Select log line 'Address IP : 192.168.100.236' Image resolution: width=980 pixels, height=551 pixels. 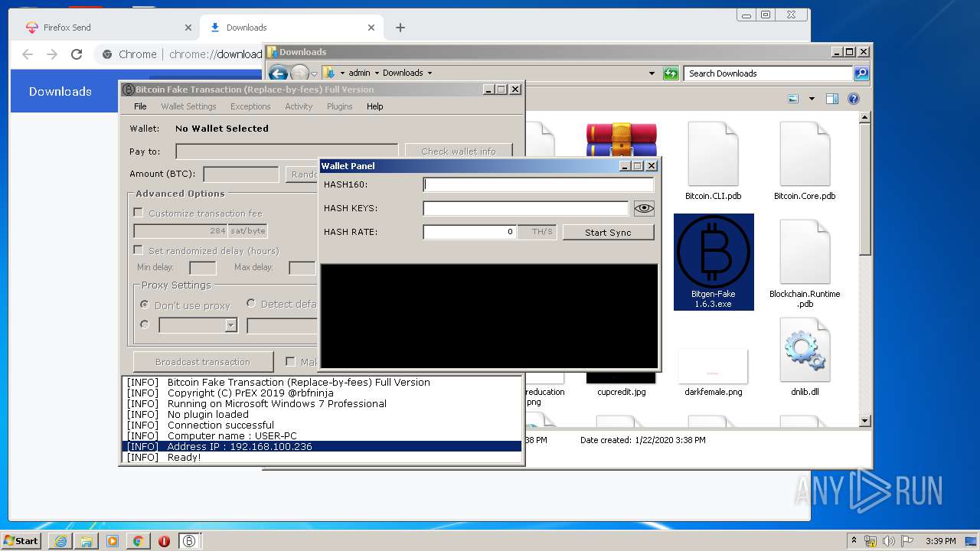click(322, 446)
